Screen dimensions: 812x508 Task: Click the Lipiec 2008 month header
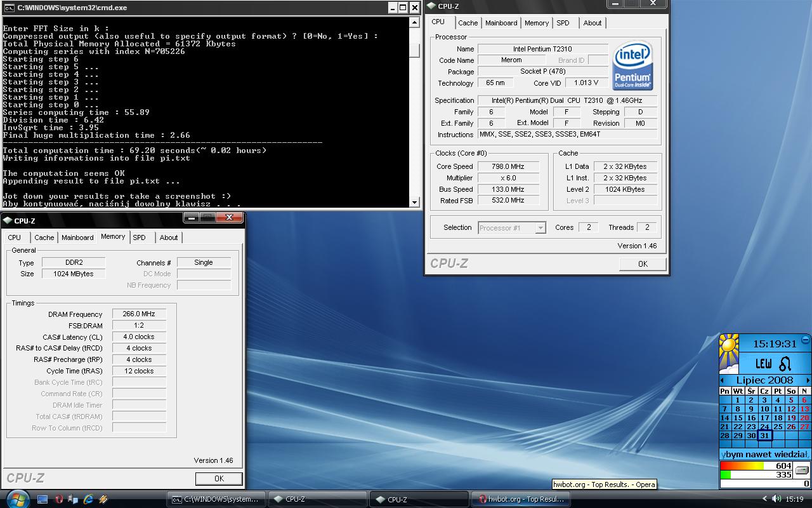[x=764, y=380]
